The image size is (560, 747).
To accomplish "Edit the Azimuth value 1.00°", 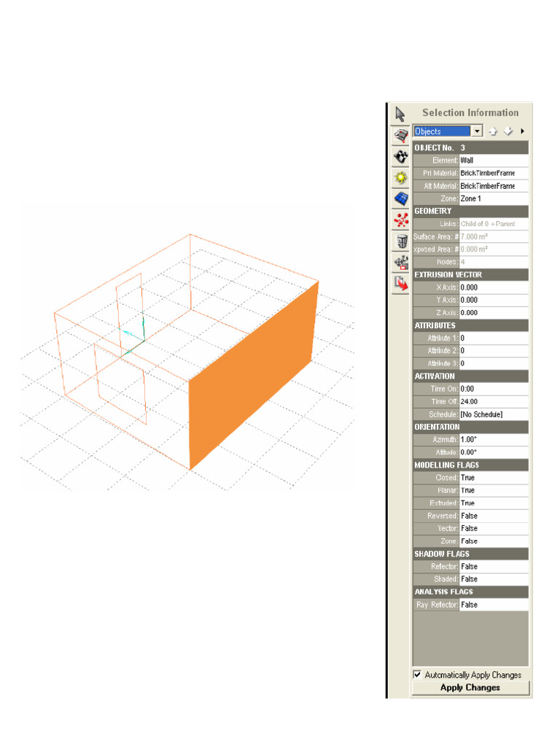I will point(494,440).
